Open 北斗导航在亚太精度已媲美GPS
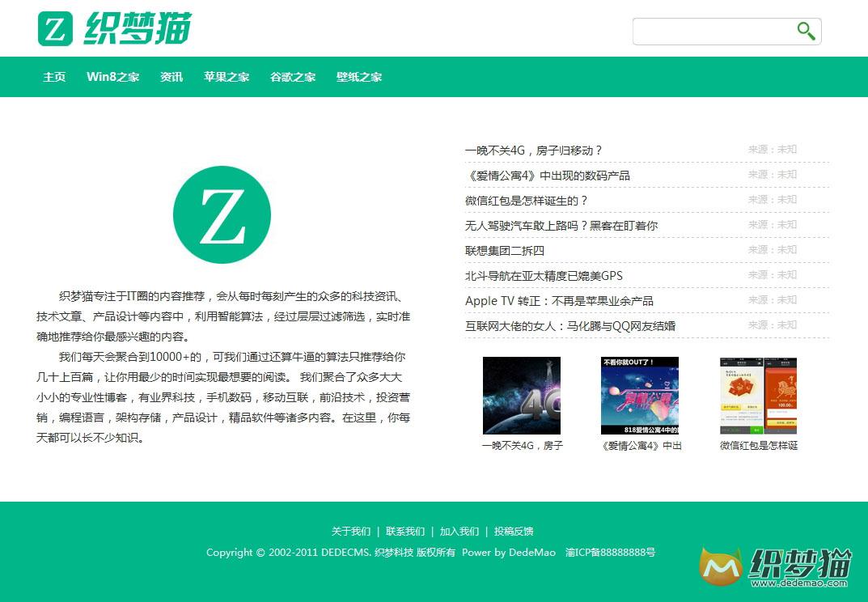This screenshot has height=602, width=868. click(544, 276)
